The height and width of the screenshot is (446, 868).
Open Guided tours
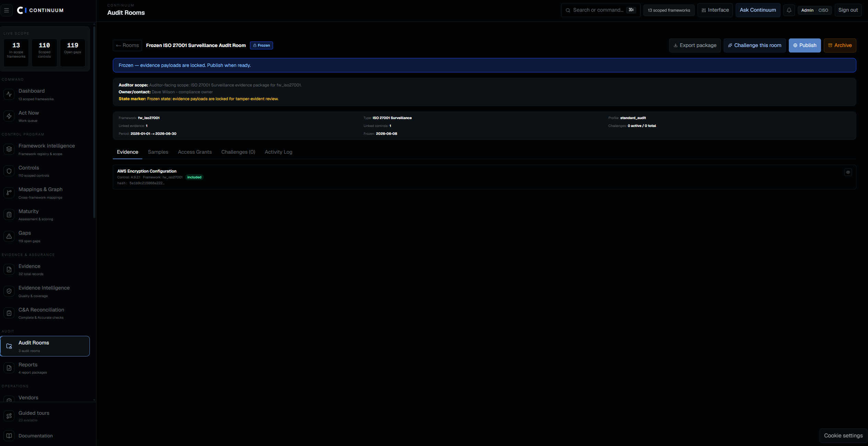tap(45, 416)
